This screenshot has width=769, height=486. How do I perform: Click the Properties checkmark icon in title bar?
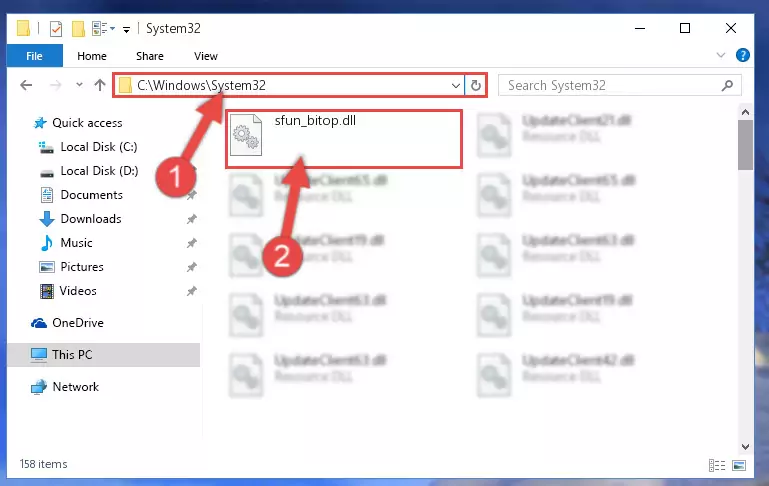[x=56, y=29]
